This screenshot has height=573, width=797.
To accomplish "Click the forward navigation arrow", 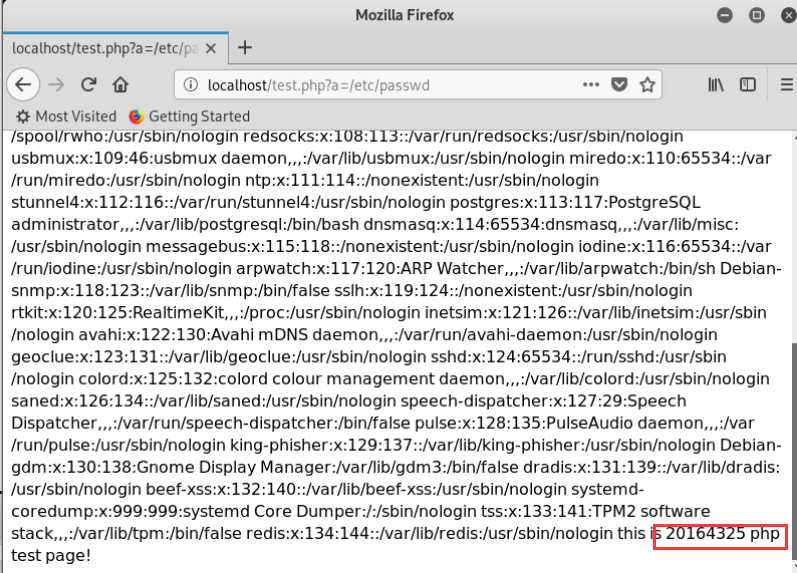I will (x=56, y=84).
